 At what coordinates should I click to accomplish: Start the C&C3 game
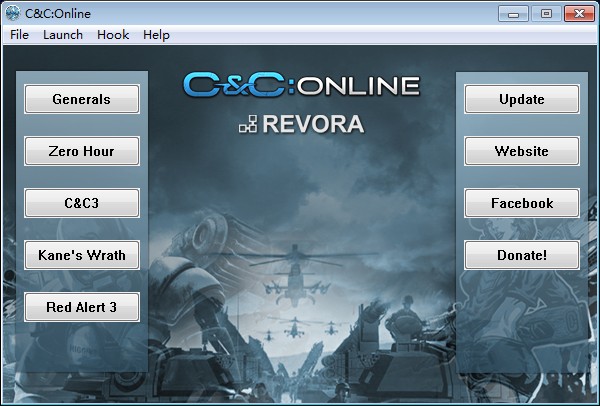pos(82,203)
